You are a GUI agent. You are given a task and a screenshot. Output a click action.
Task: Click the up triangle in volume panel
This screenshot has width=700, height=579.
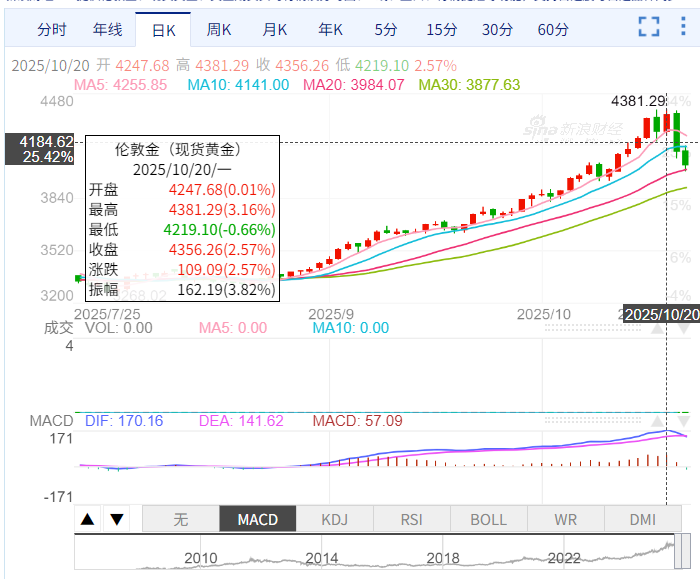point(657,329)
